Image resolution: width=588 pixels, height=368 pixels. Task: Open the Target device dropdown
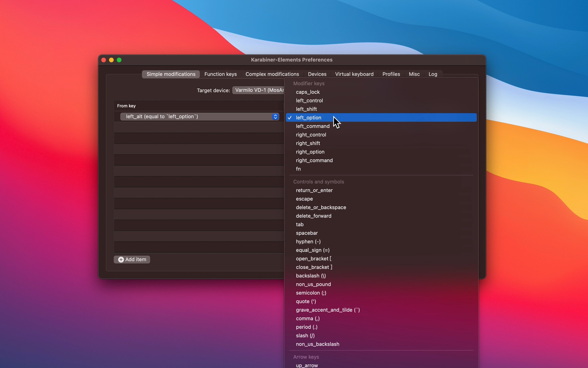[x=258, y=90]
